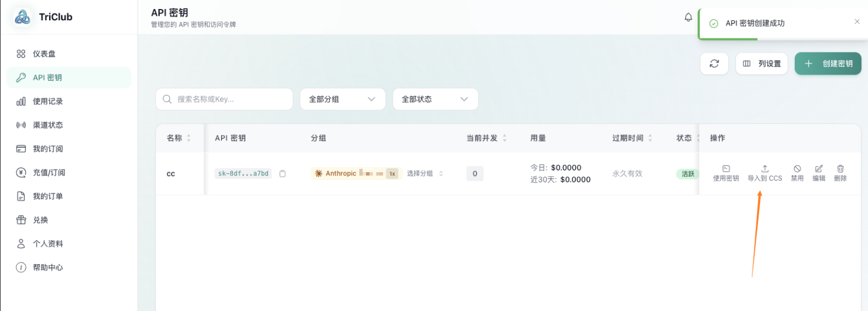The width and height of the screenshot is (868, 311).
Task: Expand the 全部分组 dropdown
Action: (x=343, y=99)
